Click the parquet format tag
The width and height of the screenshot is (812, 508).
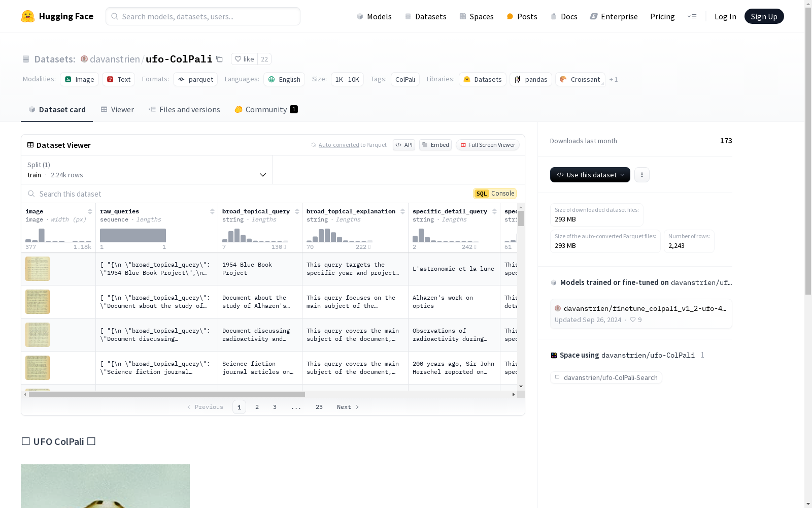[x=195, y=79]
